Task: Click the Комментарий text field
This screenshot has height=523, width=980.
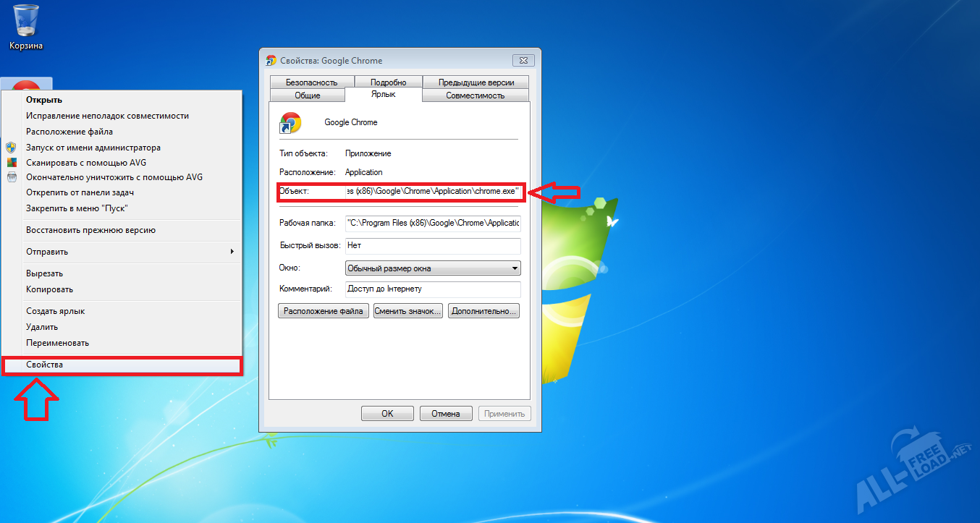Action: coord(433,289)
